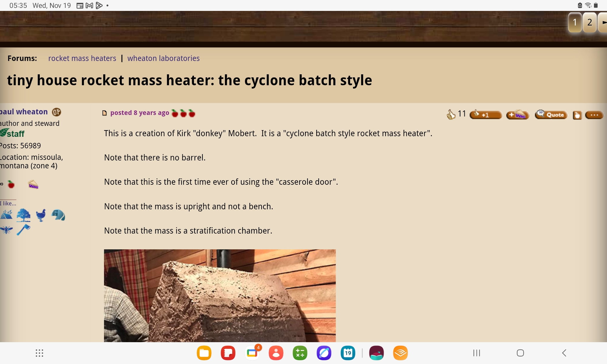607x364 pixels.
Task: Click the add pie button
Action: tap(517, 115)
